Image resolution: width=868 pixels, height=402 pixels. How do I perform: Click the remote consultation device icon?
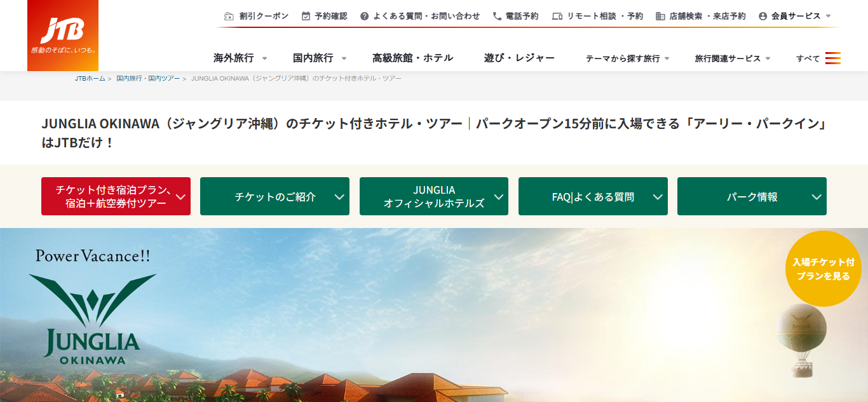[557, 17]
